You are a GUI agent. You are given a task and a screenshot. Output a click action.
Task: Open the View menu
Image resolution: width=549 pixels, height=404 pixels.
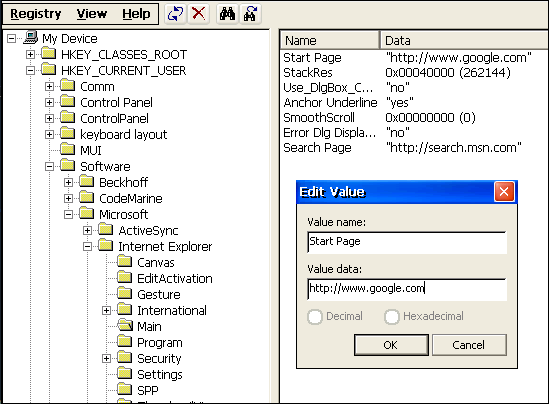click(92, 14)
